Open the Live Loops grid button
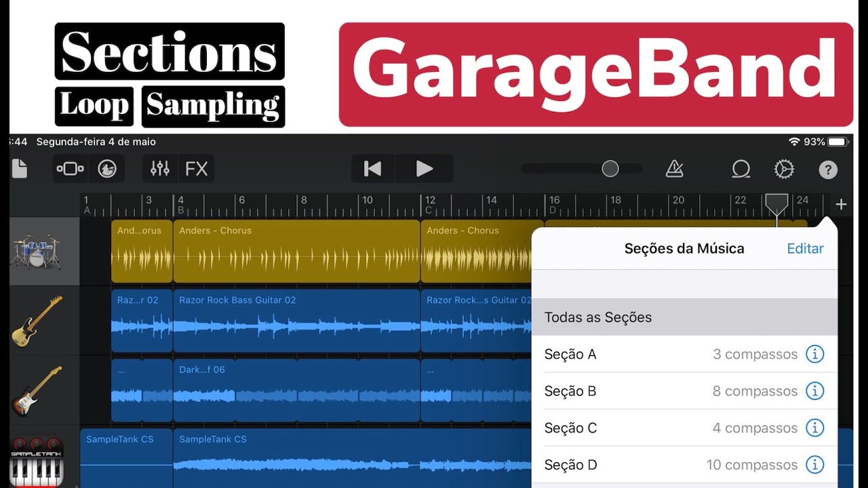The height and width of the screenshot is (488, 868). click(107, 169)
